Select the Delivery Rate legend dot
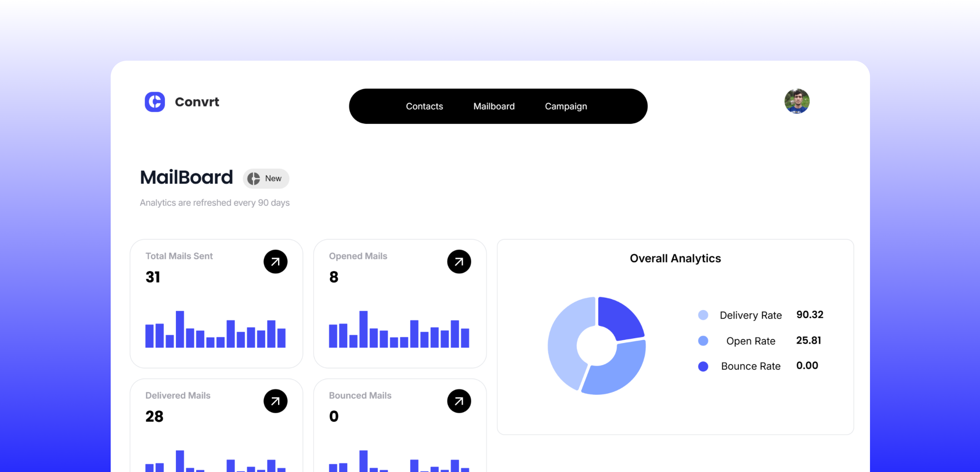This screenshot has width=980, height=472. click(x=703, y=315)
